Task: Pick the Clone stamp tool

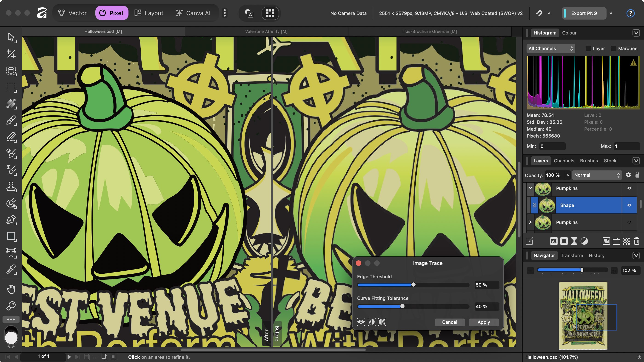Action: coord(11,187)
